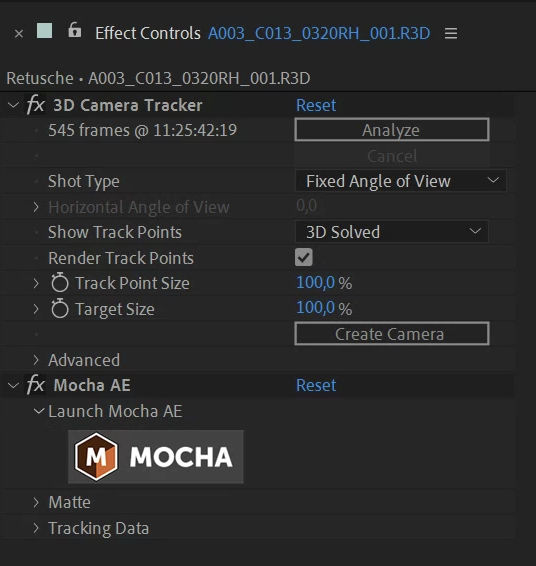Image resolution: width=536 pixels, height=566 pixels.
Task: Click the Create Camera button
Action: (392, 334)
